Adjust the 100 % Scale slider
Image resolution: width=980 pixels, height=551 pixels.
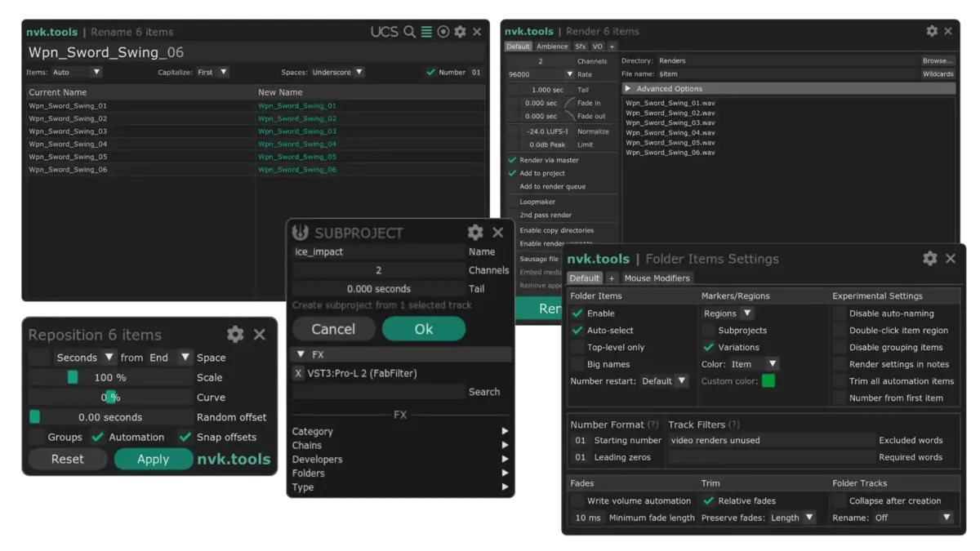pyautogui.click(x=110, y=377)
